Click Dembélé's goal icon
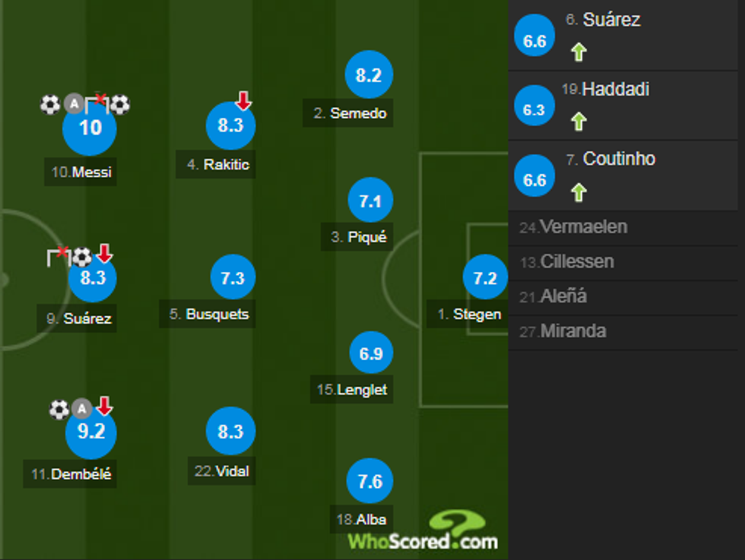745x560 pixels. [59, 409]
